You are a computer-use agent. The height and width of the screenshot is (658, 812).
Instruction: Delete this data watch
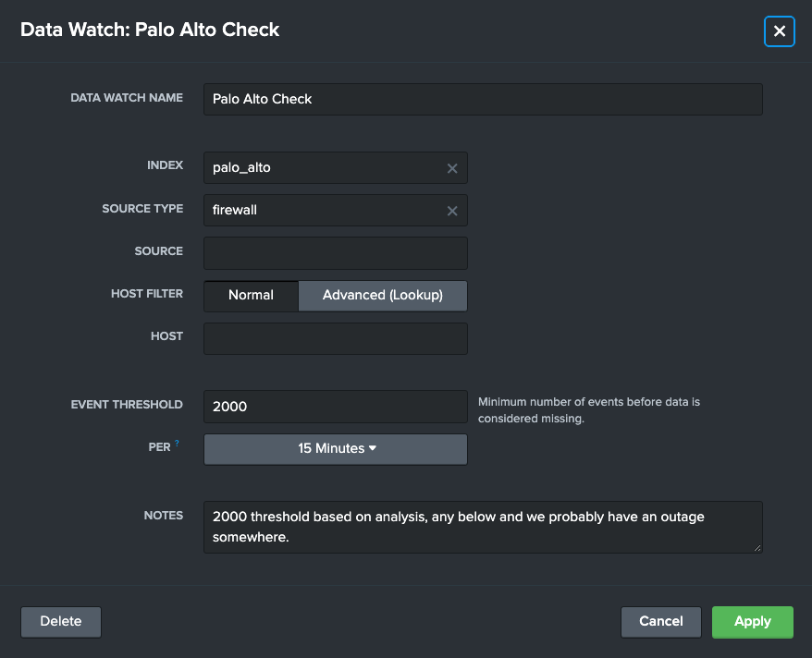(61, 622)
